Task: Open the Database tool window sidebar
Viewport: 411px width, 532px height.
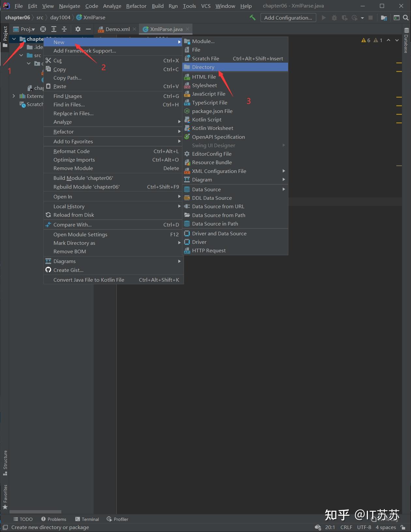Action: [406, 40]
